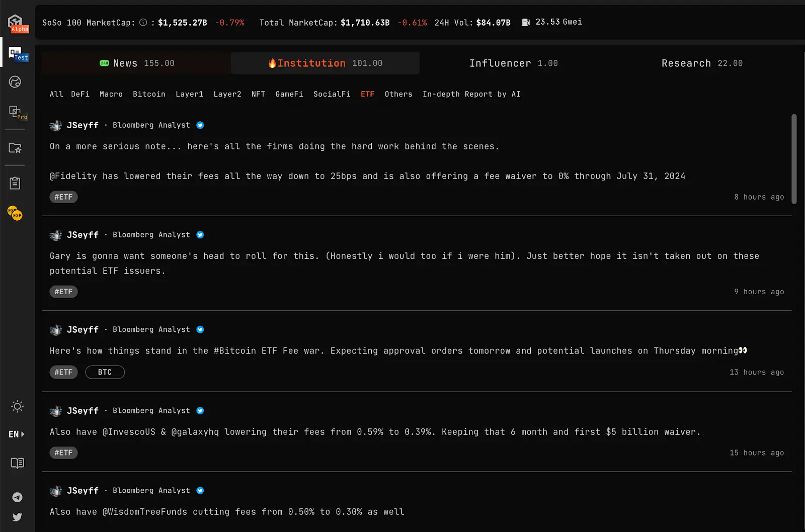Open the starred folder favorites icon

(x=15, y=148)
